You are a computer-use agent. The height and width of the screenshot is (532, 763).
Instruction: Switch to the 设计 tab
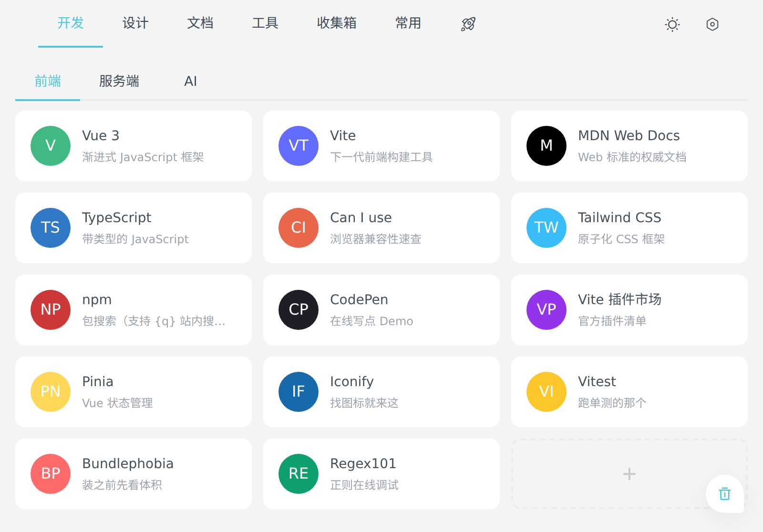135,23
